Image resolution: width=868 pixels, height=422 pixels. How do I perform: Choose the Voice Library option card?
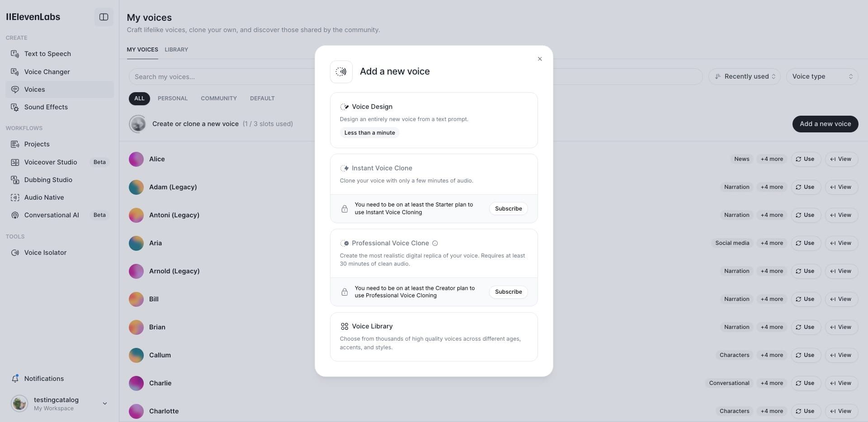tap(434, 337)
